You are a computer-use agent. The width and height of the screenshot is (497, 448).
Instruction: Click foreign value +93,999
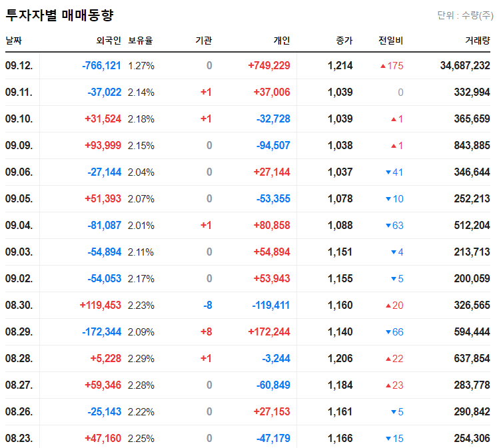pos(103,145)
